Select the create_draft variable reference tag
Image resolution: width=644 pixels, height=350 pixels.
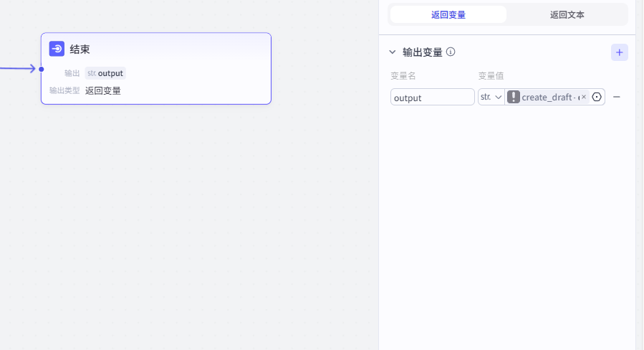tap(549, 98)
